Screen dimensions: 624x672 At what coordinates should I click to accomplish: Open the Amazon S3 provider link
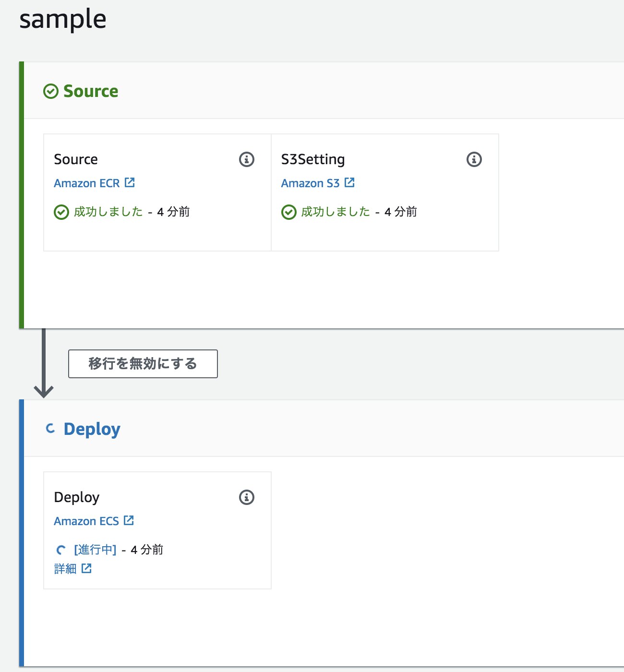[x=310, y=183]
